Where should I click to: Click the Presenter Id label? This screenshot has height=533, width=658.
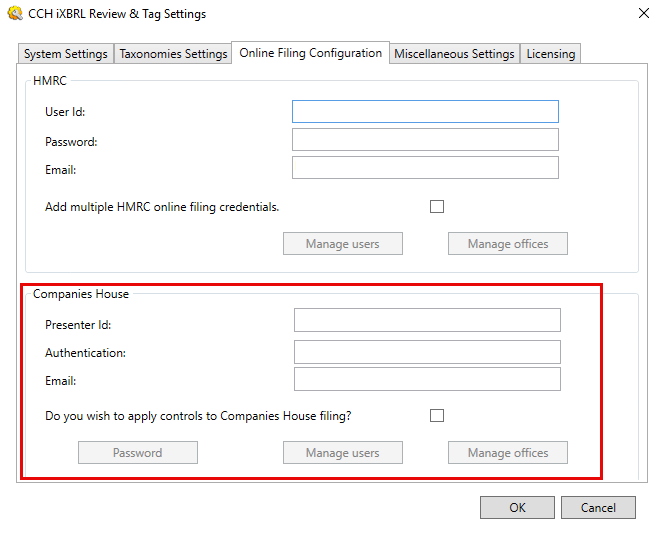coord(78,325)
